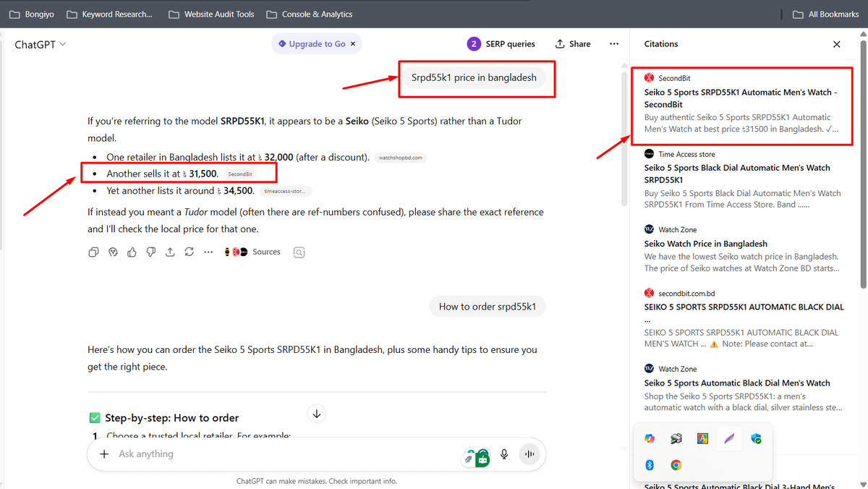Click the Watch Zone favicon above Seiko Watch Price
Image resolution: width=868 pixels, height=489 pixels.
649,229
